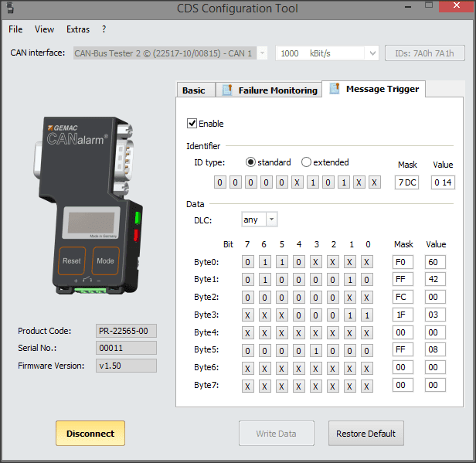The width and height of the screenshot is (476, 463).
Task: Click the Identifier Value field
Action: click(444, 182)
